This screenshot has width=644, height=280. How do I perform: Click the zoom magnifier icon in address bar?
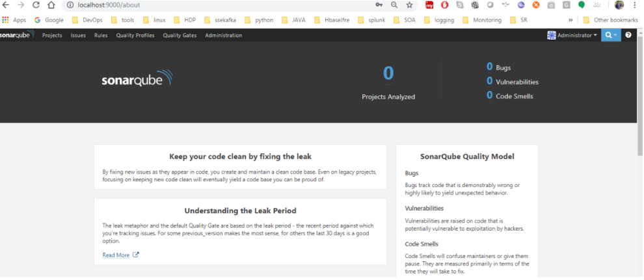click(x=394, y=5)
